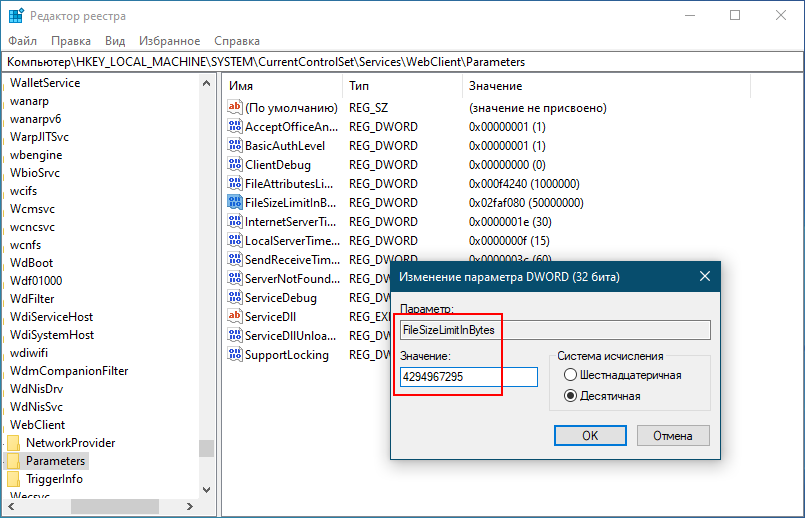
Task: Open the Файл menu
Action: tap(22, 41)
